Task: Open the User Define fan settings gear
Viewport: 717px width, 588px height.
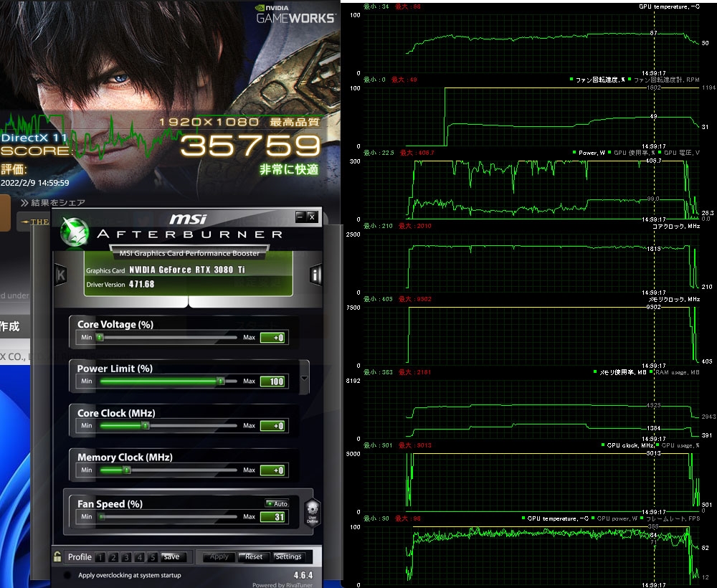Action: click(313, 513)
